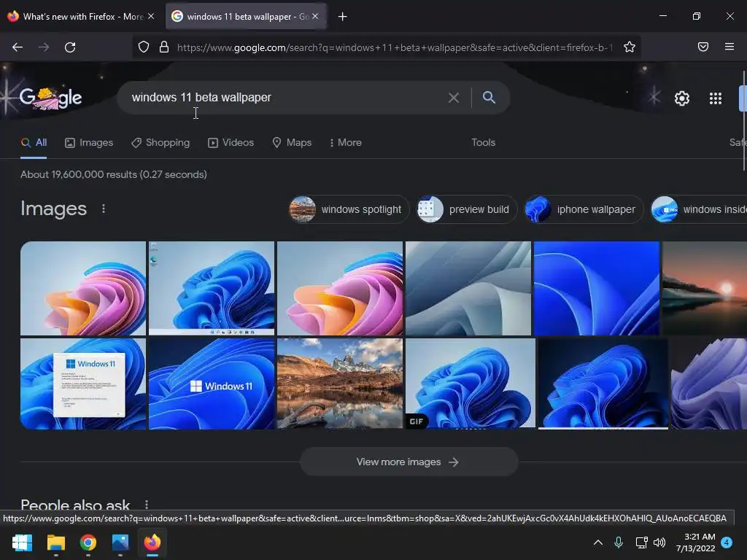Switch to Images search tab
The image size is (747, 560).
click(x=89, y=142)
